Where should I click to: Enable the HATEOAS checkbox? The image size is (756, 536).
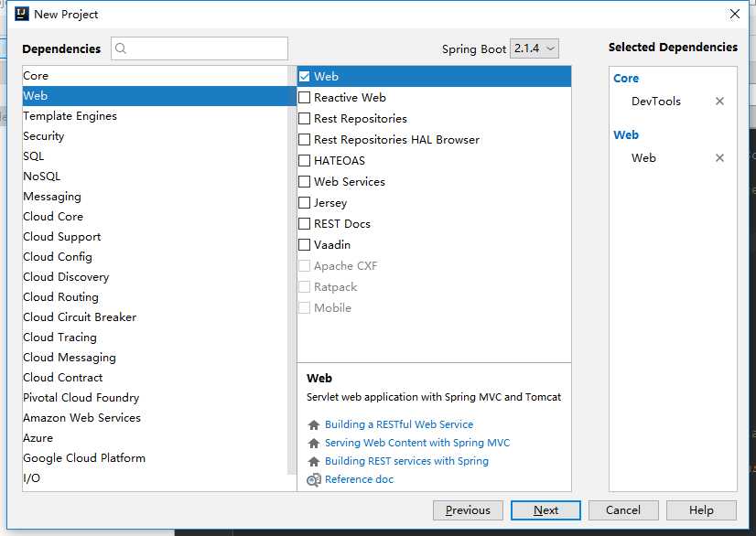(x=304, y=160)
